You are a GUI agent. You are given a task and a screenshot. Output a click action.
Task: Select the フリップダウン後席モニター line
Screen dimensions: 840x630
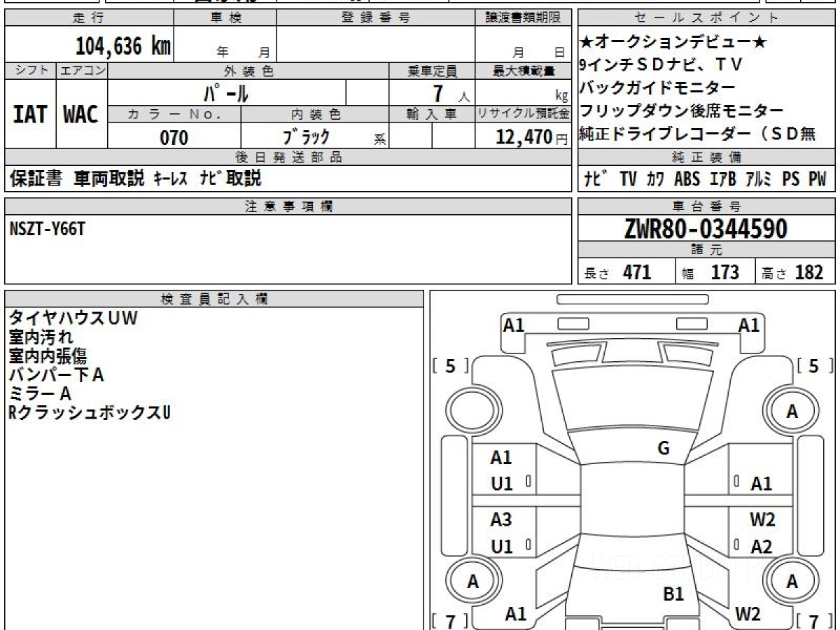point(682,111)
